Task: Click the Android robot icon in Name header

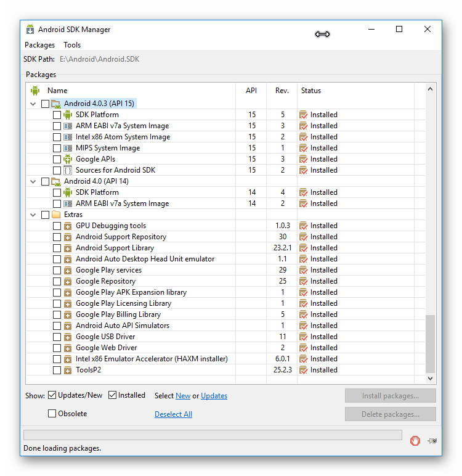Action: point(35,91)
